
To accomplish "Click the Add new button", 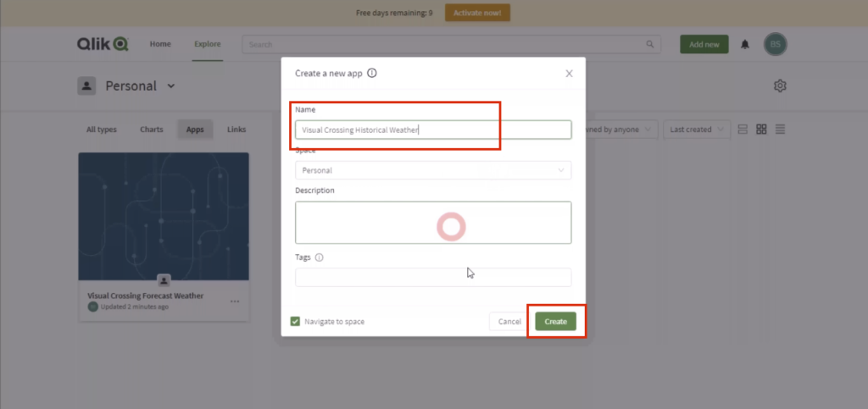I will (704, 44).
